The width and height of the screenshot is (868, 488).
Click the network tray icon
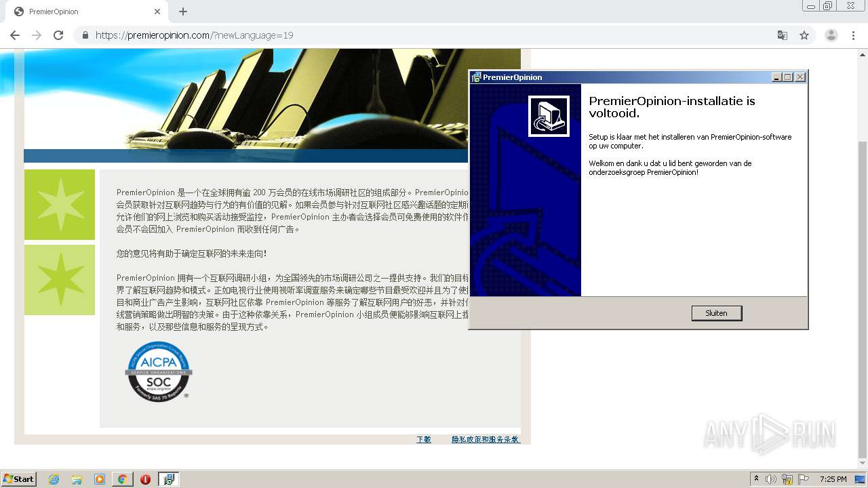click(787, 479)
